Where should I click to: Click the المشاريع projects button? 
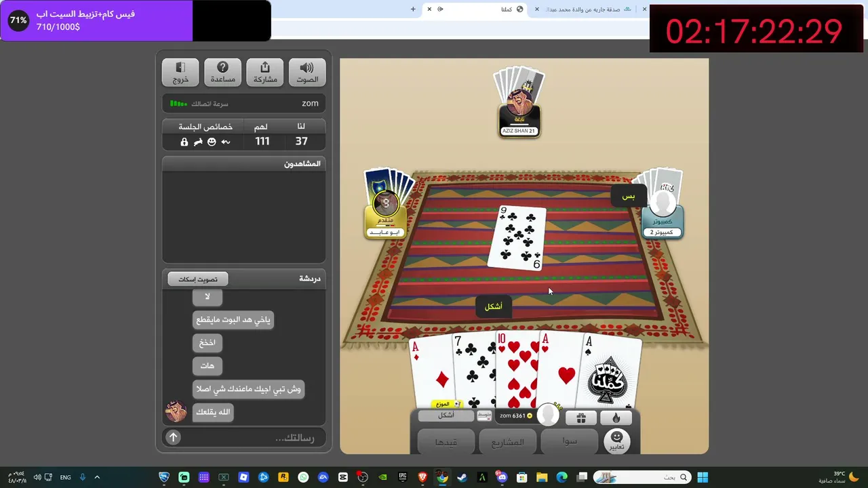pyautogui.click(x=508, y=442)
